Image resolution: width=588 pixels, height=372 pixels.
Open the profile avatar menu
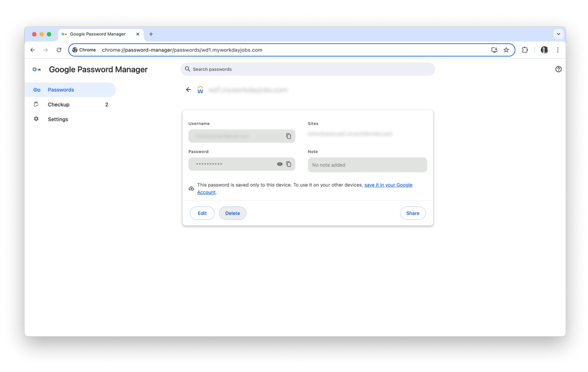click(x=544, y=50)
